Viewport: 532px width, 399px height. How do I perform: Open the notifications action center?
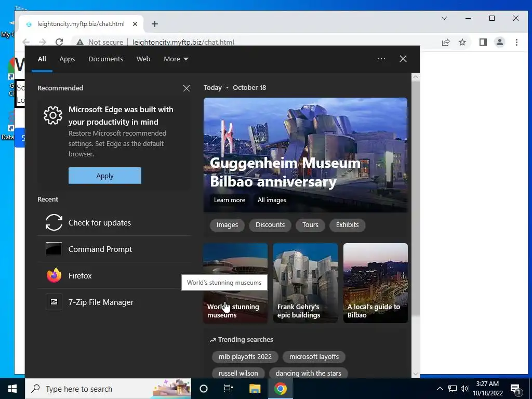tap(515, 389)
